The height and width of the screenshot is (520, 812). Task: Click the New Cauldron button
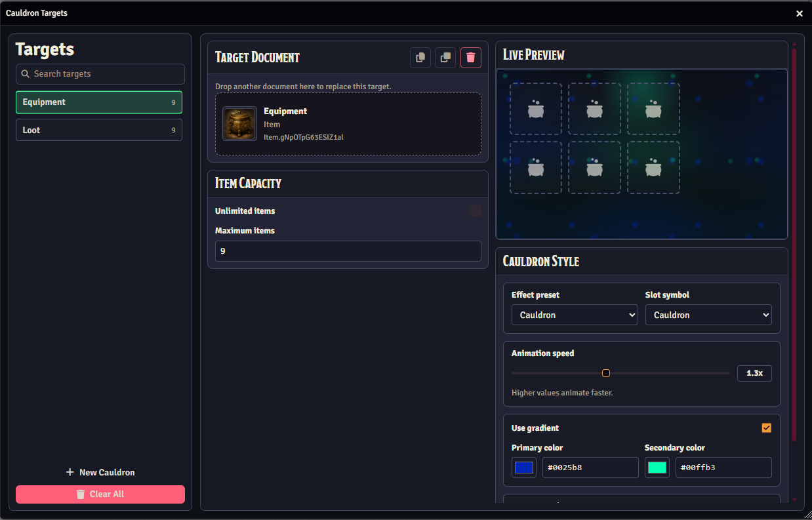(x=100, y=472)
